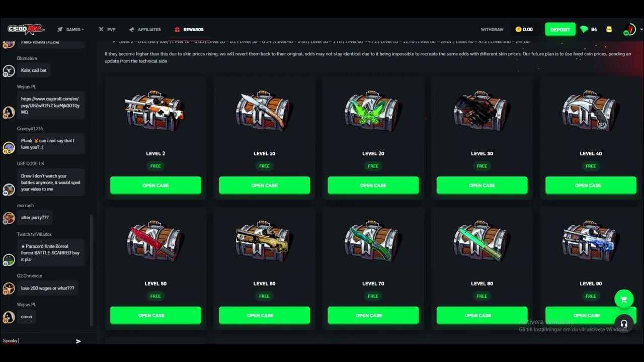
Task: Click the gold coin balance icon
Action: click(x=519, y=30)
